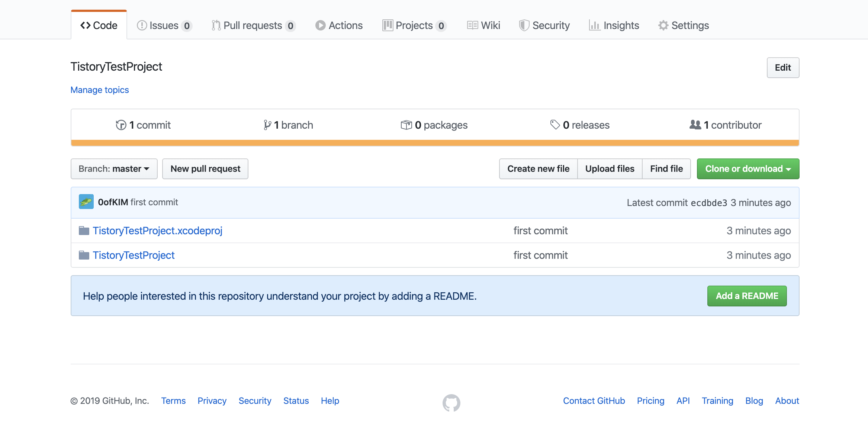Click the Code brackets icon
Viewport: 868px width, 444px height.
(86, 25)
